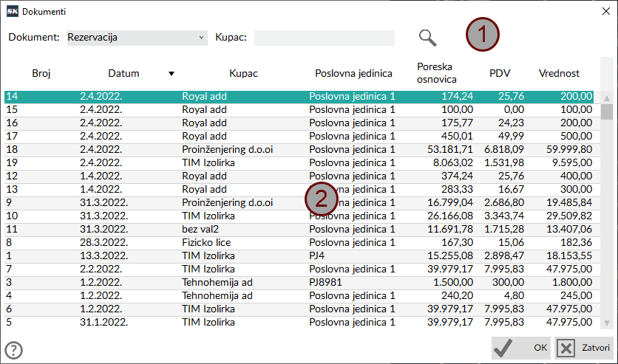Select the bez val2 row
This screenshot has height=364, width=618.
point(299,230)
